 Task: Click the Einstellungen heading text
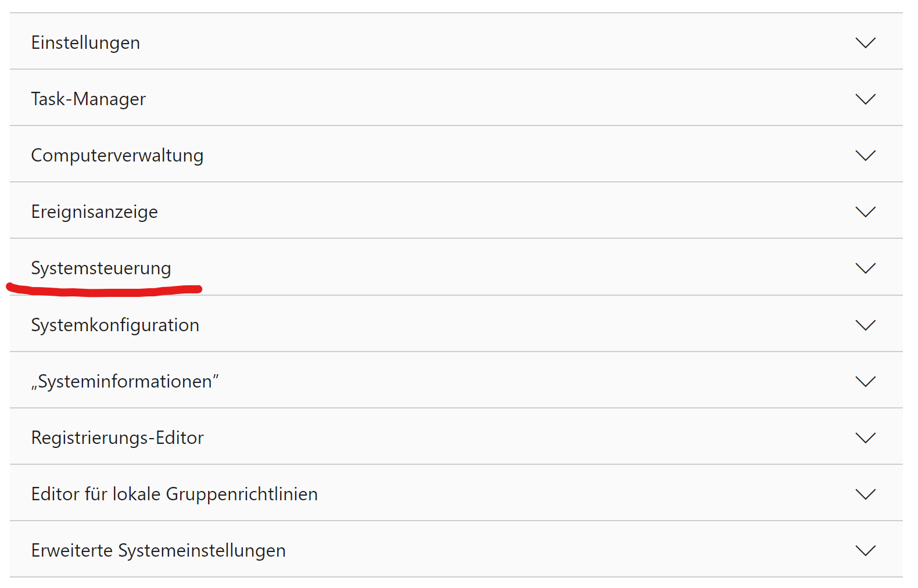pyautogui.click(x=85, y=43)
